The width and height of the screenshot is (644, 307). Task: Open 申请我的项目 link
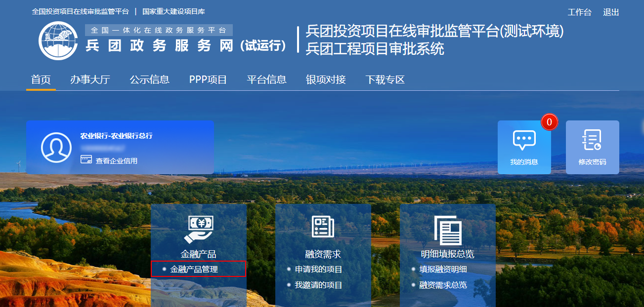[x=318, y=269]
